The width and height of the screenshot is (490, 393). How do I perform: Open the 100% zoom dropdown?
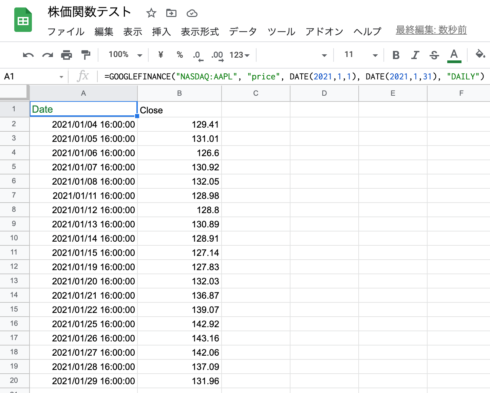125,55
